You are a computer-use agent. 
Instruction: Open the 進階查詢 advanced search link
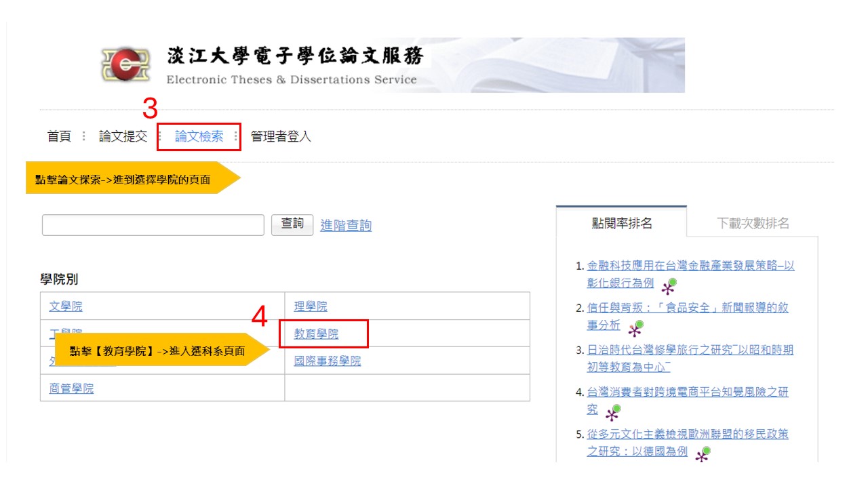coord(346,226)
